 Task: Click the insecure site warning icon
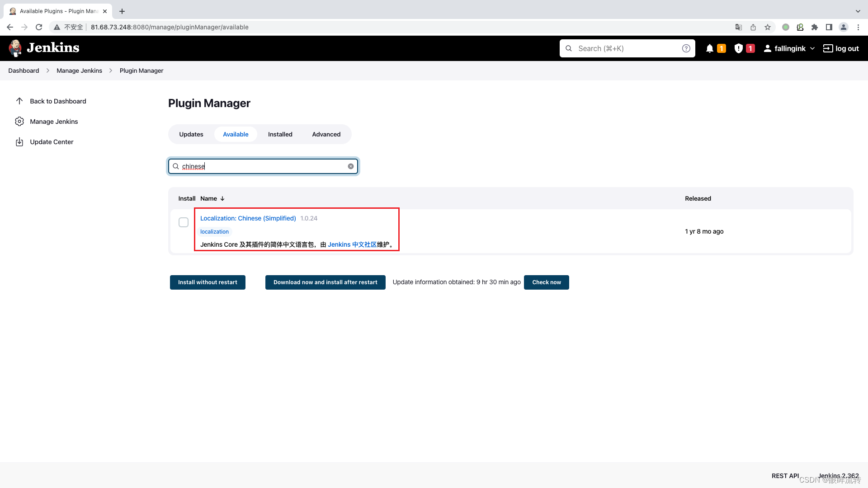57,27
